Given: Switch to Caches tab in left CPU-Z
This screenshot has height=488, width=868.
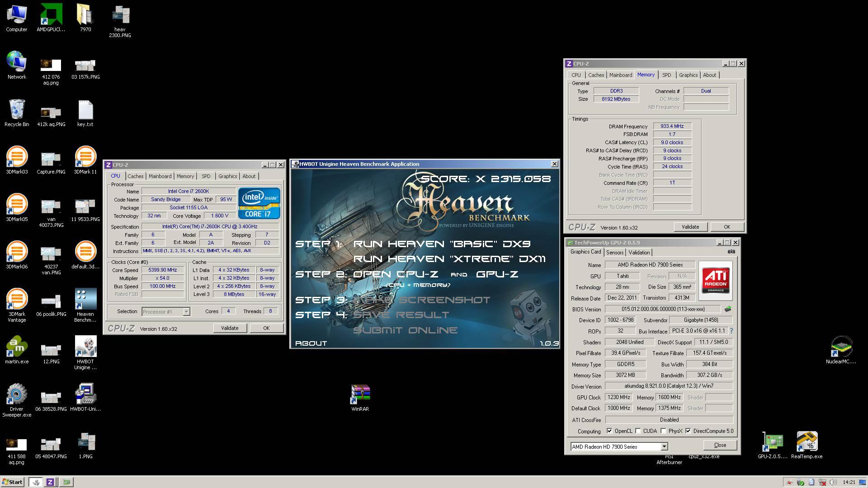Looking at the screenshot, I should [135, 176].
